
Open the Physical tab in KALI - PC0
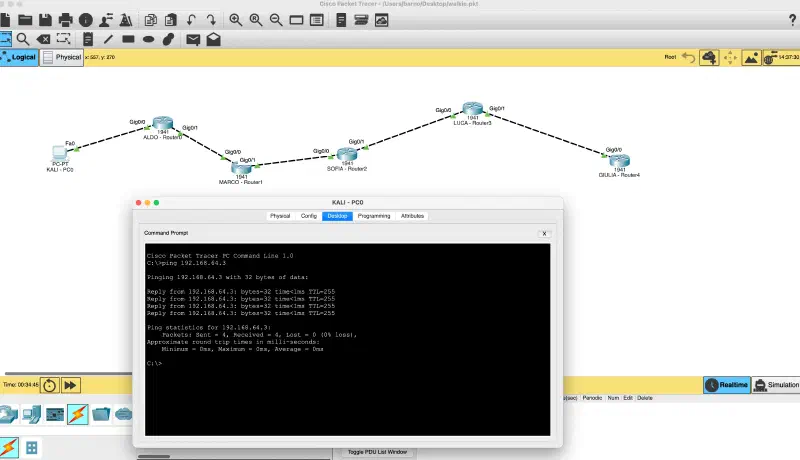click(280, 216)
